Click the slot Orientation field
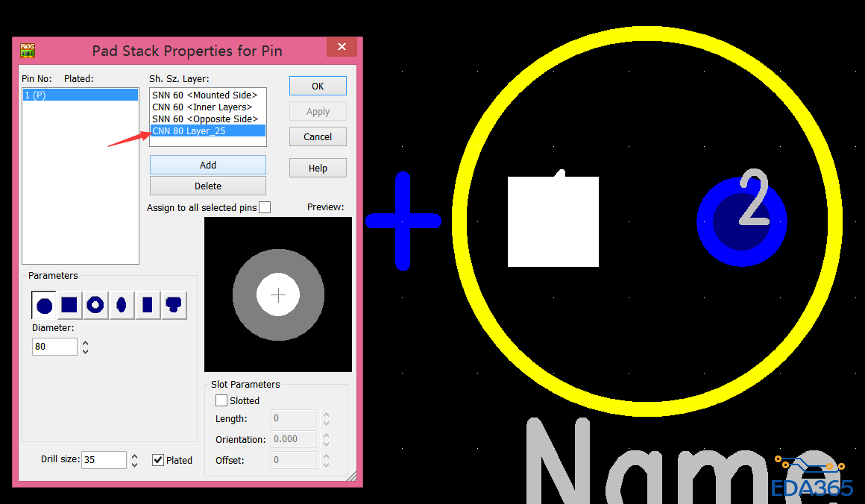The height and width of the screenshot is (504, 865). (x=294, y=439)
